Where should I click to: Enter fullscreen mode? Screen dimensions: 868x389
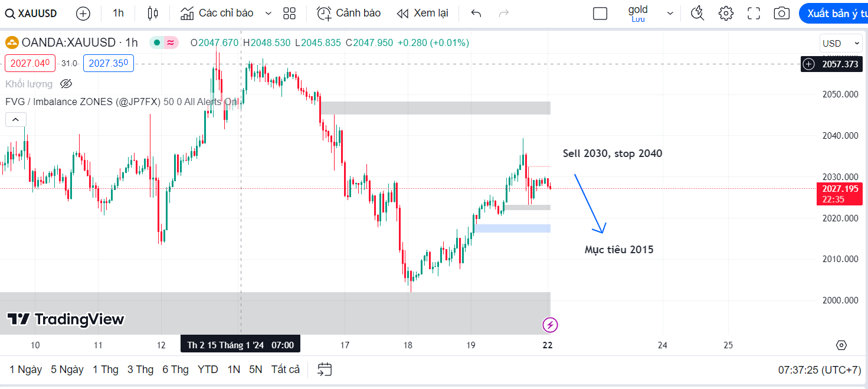pos(754,13)
